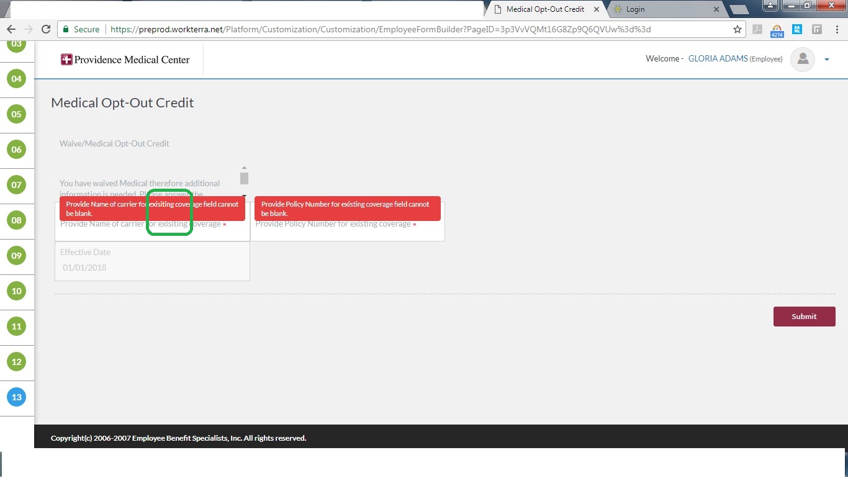Click the browser back arrow

click(x=11, y=29)
